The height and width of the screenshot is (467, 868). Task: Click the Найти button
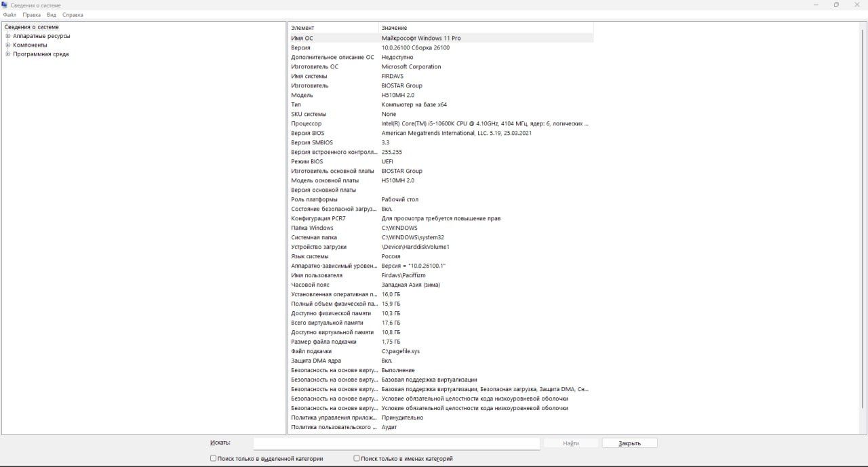571,443
